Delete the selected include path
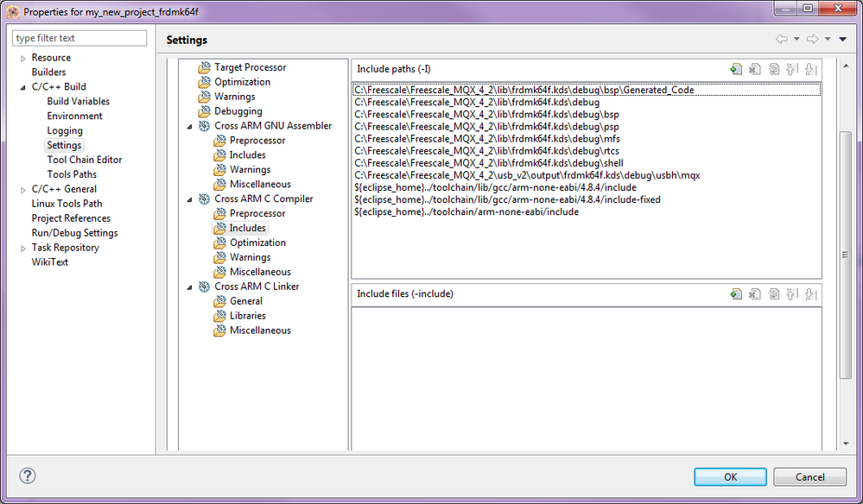Screen dimensions: 863x504 755,69
